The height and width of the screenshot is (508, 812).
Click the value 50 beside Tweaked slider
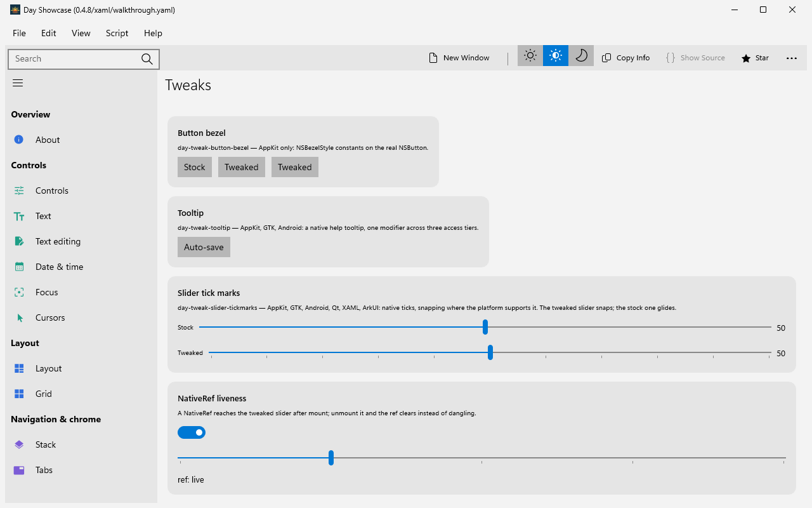click(x=781, y=354)
